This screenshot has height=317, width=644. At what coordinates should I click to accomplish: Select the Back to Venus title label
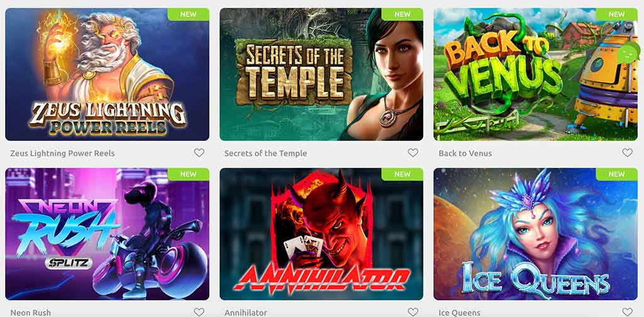pyautogui.click(x=465, y=153)
